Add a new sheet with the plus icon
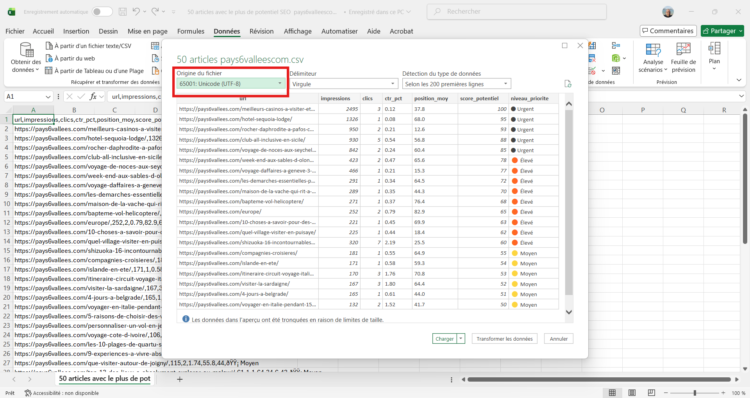The image size is (750, 398). pyautogui.click(x=180, y=379)
